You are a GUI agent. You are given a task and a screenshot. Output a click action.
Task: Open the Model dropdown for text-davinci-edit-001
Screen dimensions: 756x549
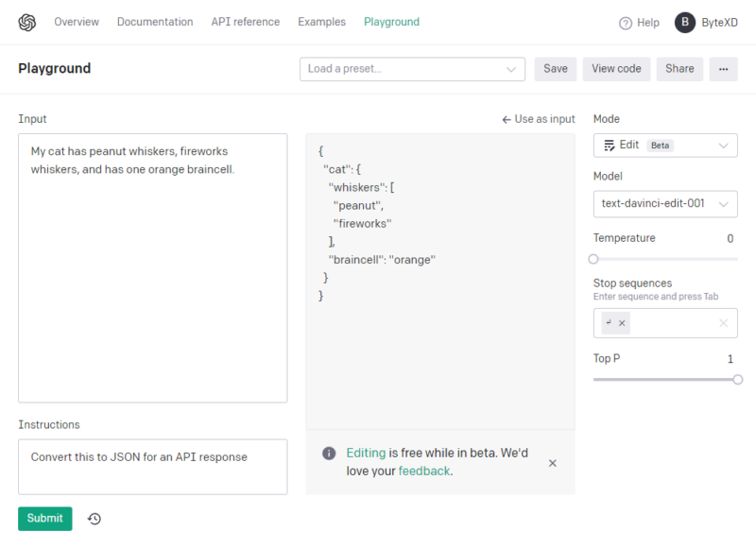tap(664, 203)
